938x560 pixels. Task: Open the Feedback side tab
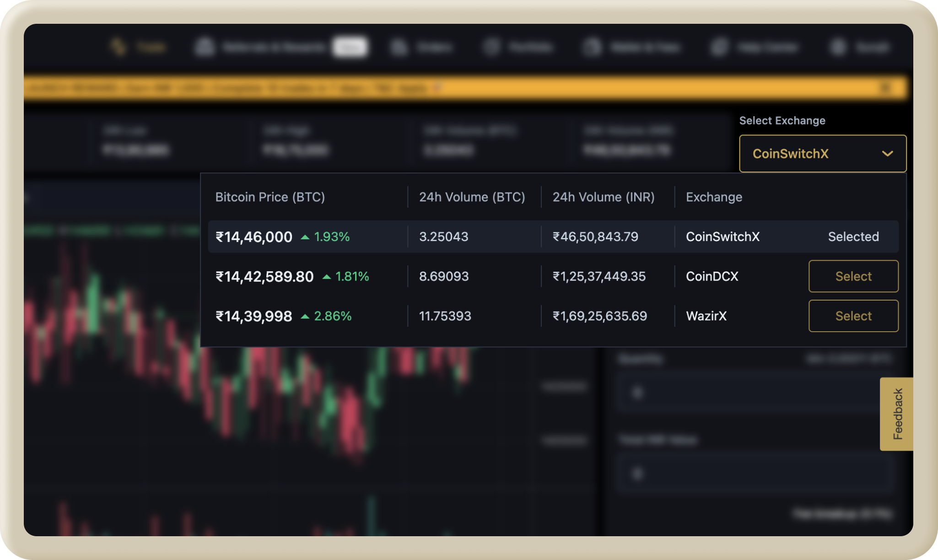pyautogui.click(x=897, y=414)
